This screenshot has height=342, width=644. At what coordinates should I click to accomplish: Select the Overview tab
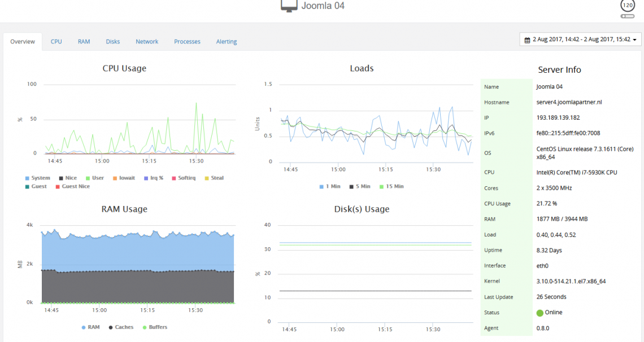tap(23, 41)
